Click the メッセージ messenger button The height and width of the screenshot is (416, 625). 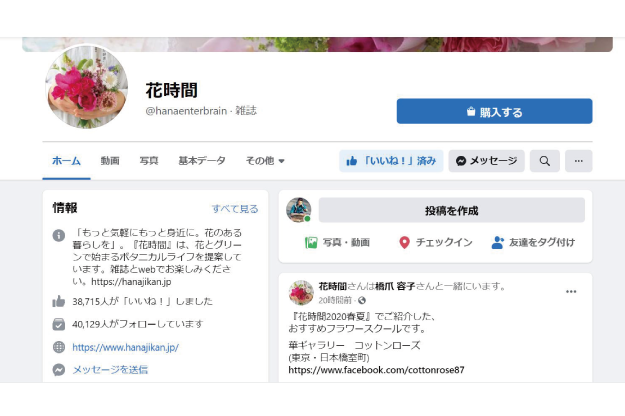(486, 161)
